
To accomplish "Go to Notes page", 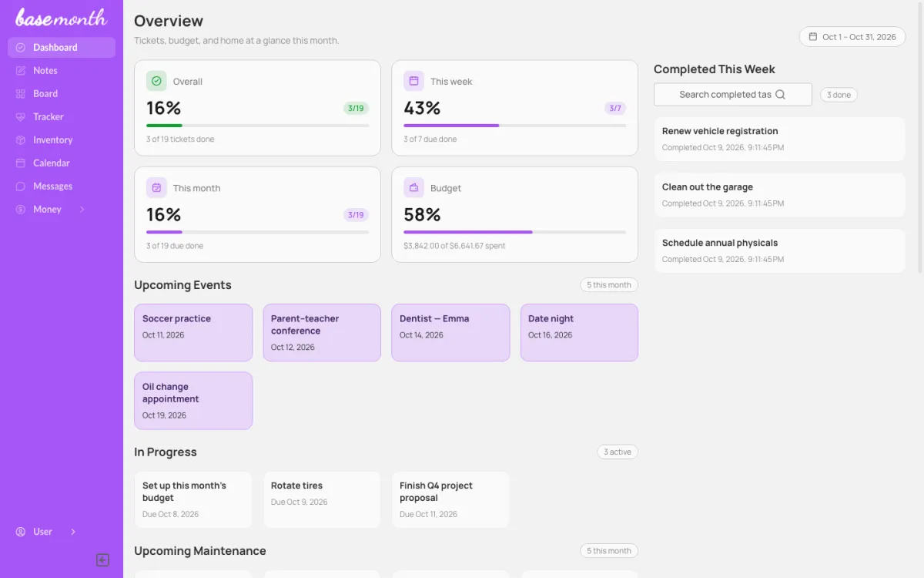I will click(x=62, y=71).
